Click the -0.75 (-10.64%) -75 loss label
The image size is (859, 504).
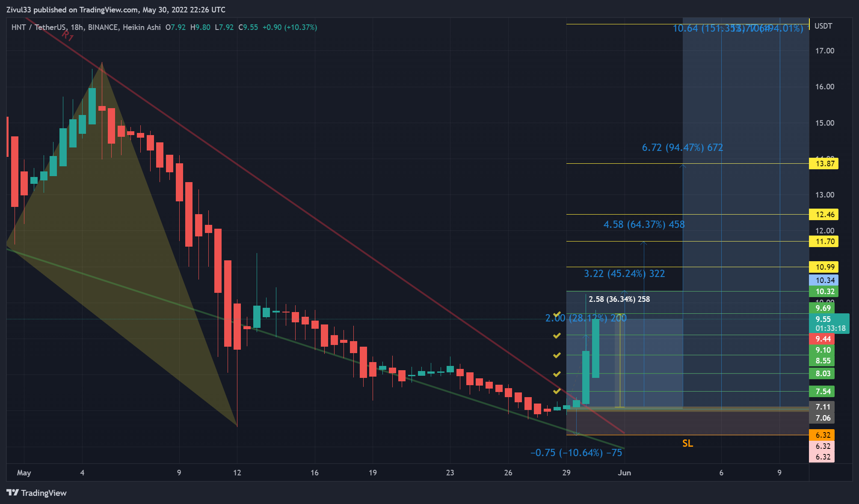[576, 453]
